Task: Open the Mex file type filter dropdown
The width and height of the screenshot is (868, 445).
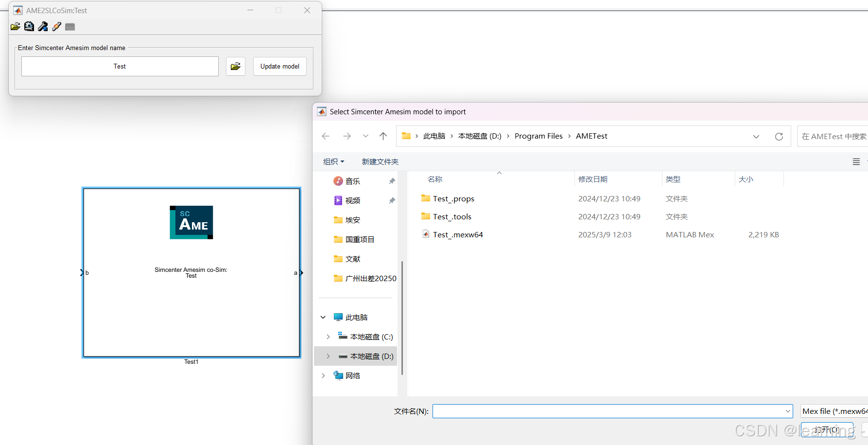Action: [x=834, y=411]
